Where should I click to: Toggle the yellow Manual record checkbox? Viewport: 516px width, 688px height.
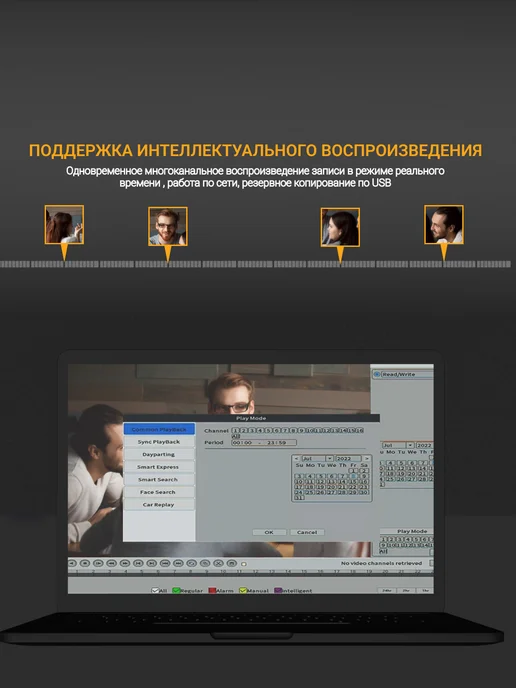[243, 591]
